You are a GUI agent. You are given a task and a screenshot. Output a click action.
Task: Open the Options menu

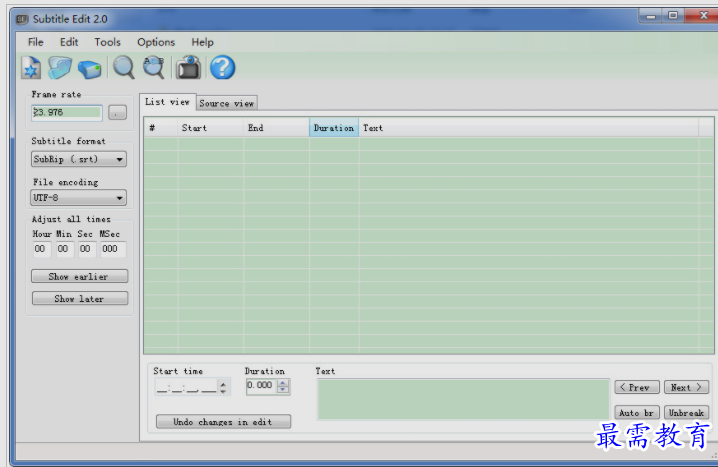pyautogui.click(x=156, y=42)
